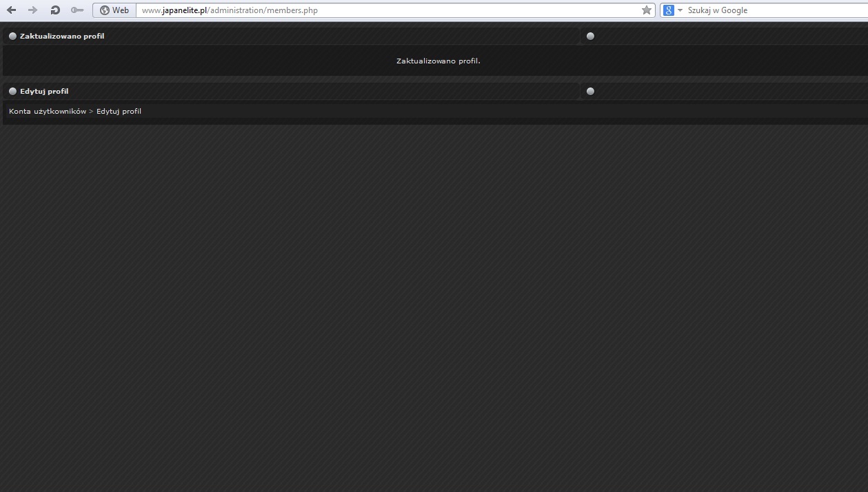Toggle round bullet in upper right panel
Viewport: 868px width, 492px height.
(590, 36)
